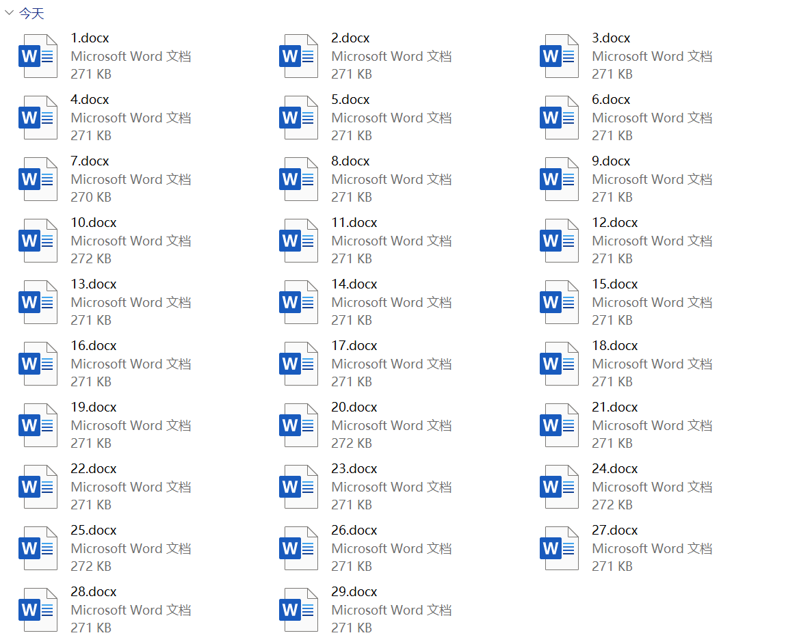Select the Word icon of 2.docx
This screenshot has height=644, width=812.
point(298,56)
